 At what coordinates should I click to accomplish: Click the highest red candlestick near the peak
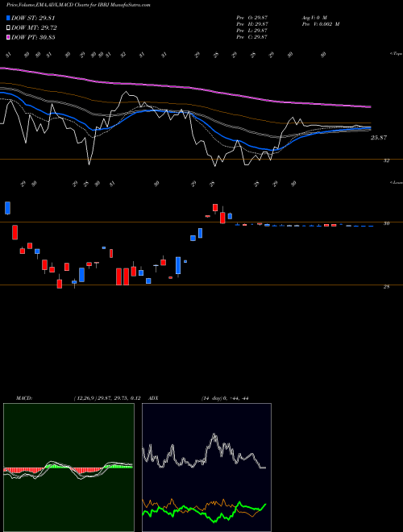(215, 208)
